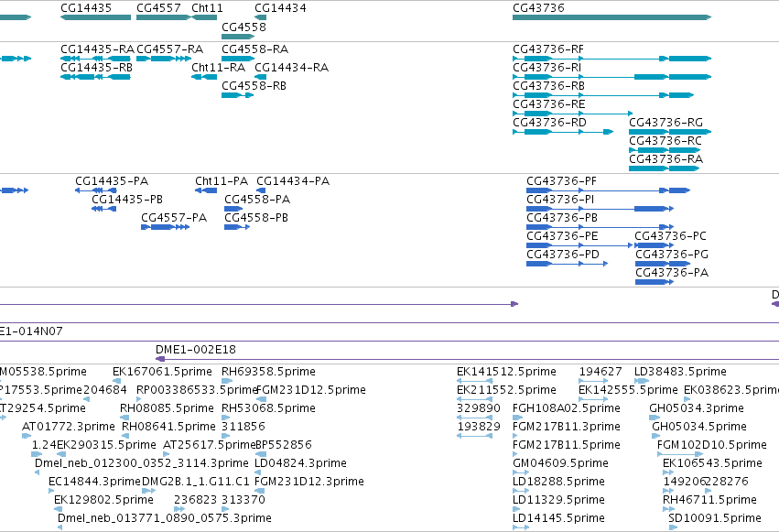
Task: Select protein CG43736-PD
Action: click(568, 265)
